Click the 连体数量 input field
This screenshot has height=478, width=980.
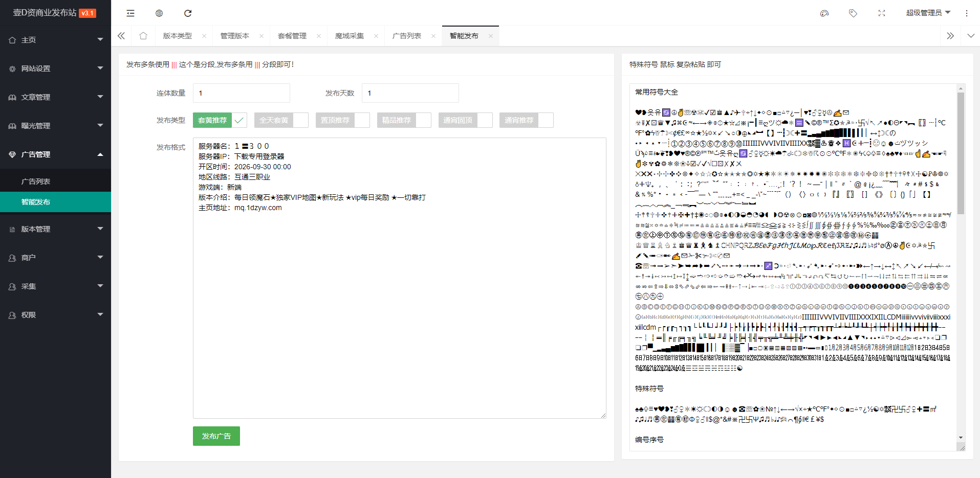click(x=242, y=93)
